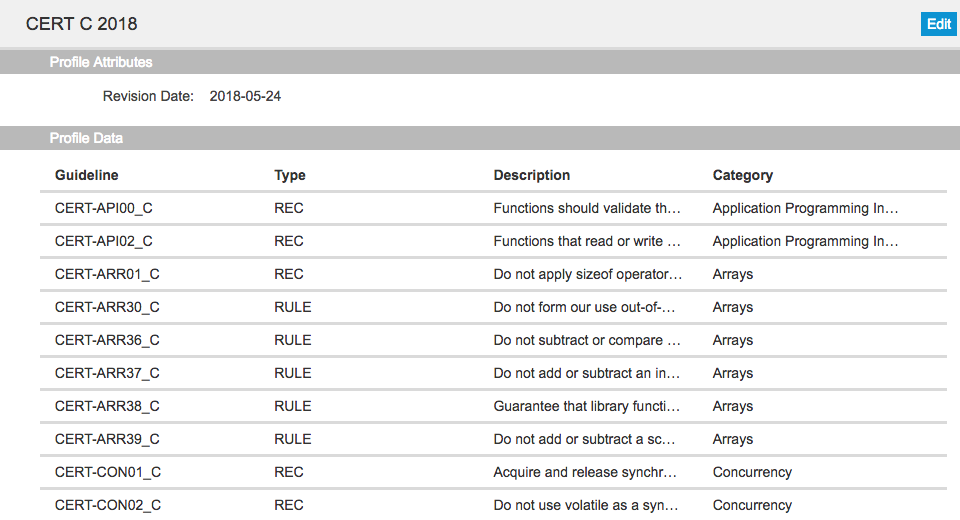Click the CERT-ARR36_C guideline
Screen dimensions: 960x520
tap(493, 341)
